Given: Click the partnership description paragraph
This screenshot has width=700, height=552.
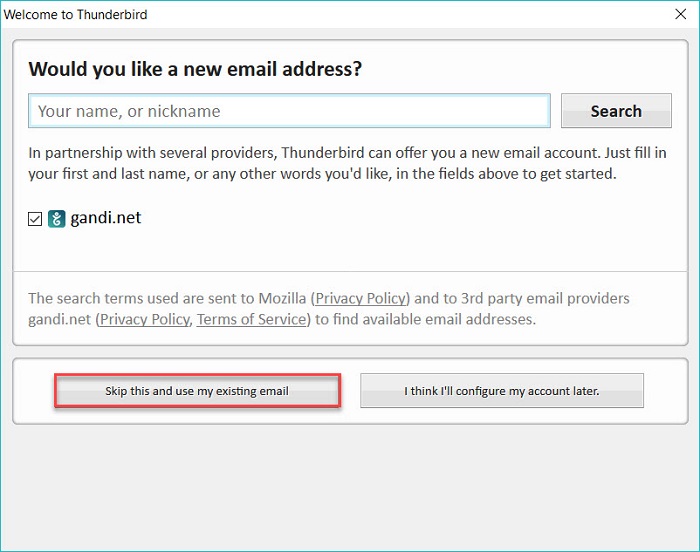Looking at the screenshot, I should tap(347, 163).
